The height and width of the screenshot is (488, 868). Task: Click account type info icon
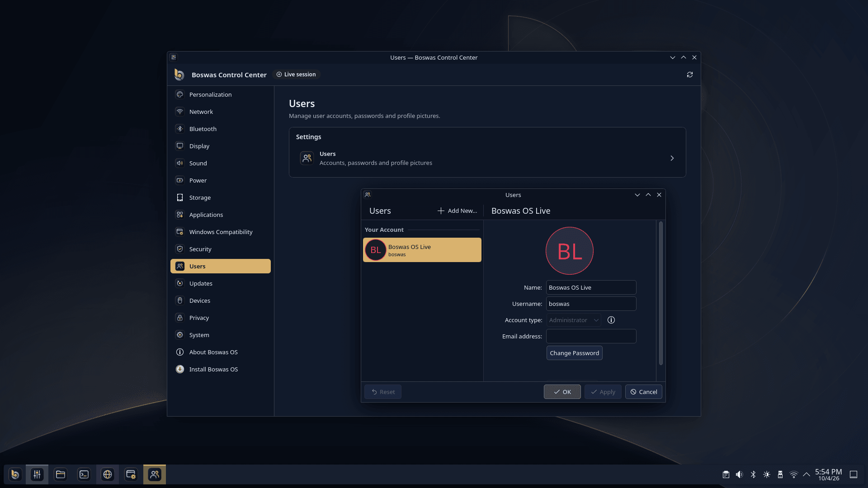(611, 320)
